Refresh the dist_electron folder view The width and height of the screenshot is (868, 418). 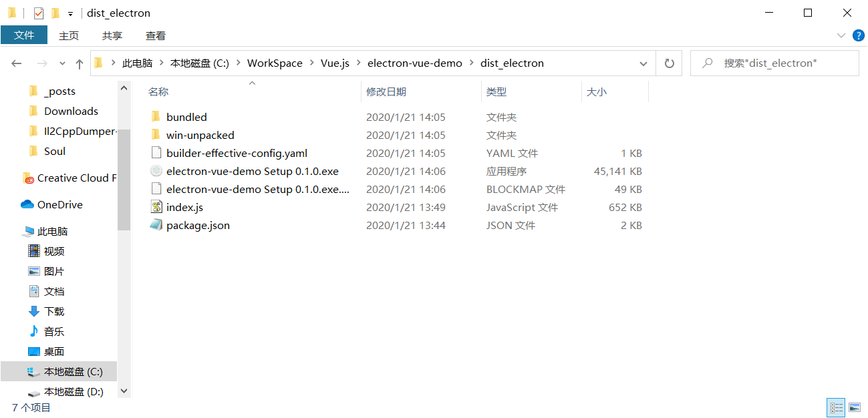click(x=669, y=63)
